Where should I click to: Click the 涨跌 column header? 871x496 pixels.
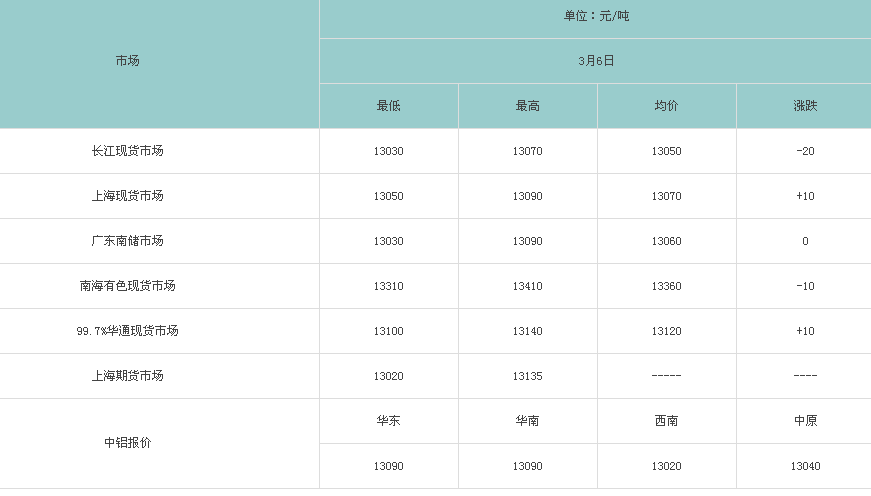pyautogui.click(x=805, y=106)
